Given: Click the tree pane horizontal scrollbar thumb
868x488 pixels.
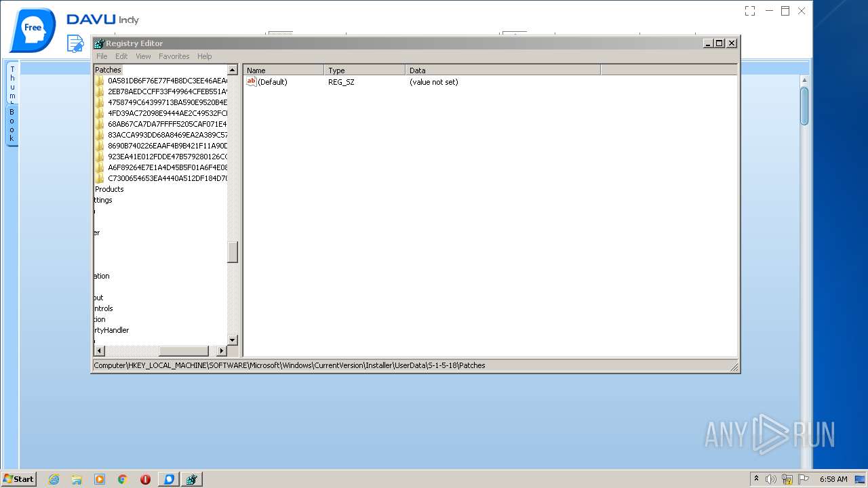Looking at the screenshot, I should [183, 350].
